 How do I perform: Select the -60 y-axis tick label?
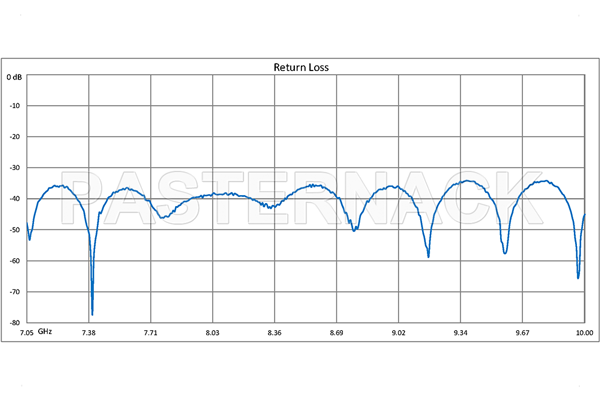coord(16,261)
